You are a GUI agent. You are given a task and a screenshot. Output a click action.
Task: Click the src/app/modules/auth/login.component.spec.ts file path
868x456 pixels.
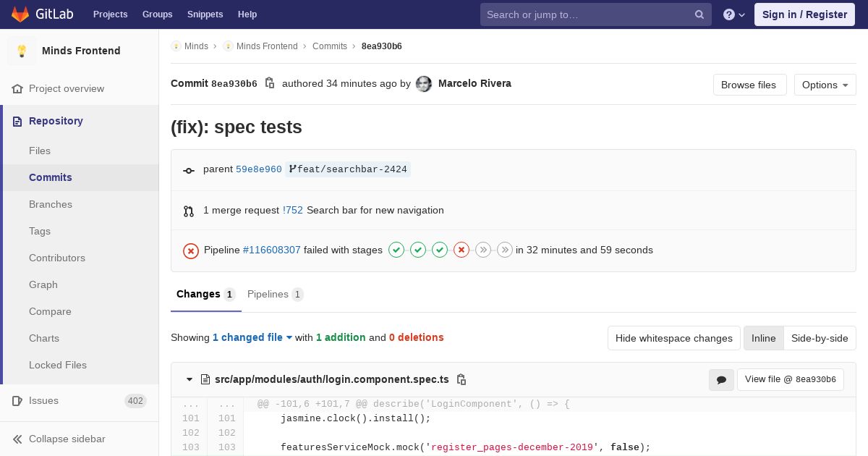[x=332, y=379]
